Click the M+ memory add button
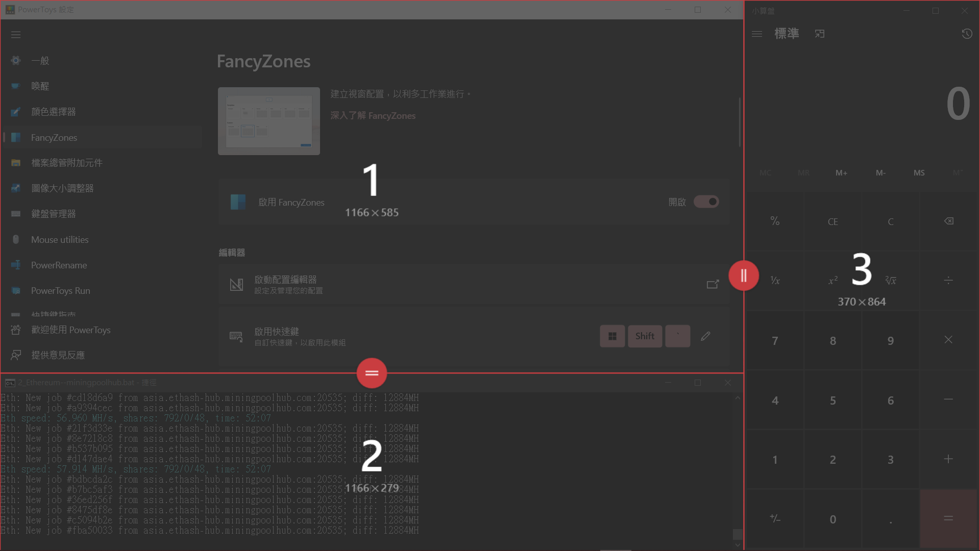 (842, 173)
